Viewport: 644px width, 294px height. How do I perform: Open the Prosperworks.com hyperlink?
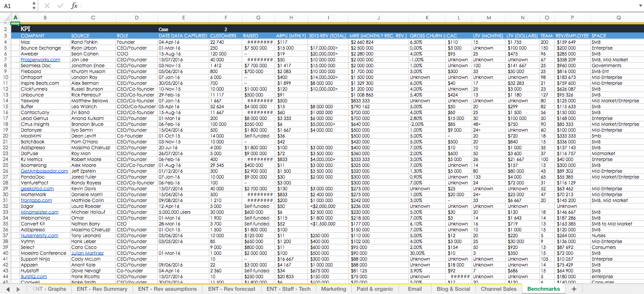[40, 60]
